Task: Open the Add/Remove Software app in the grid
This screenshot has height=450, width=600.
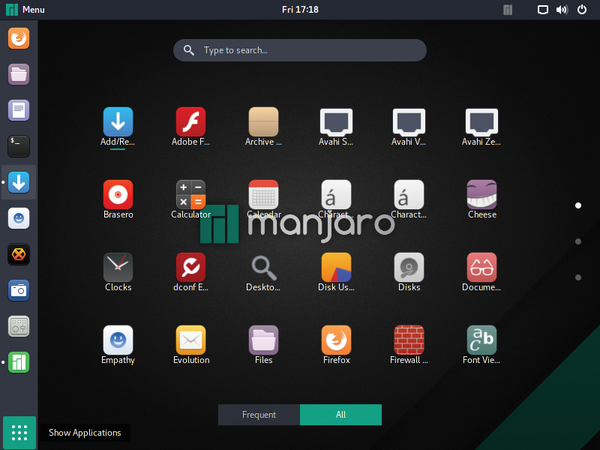Action: (118, 122)
